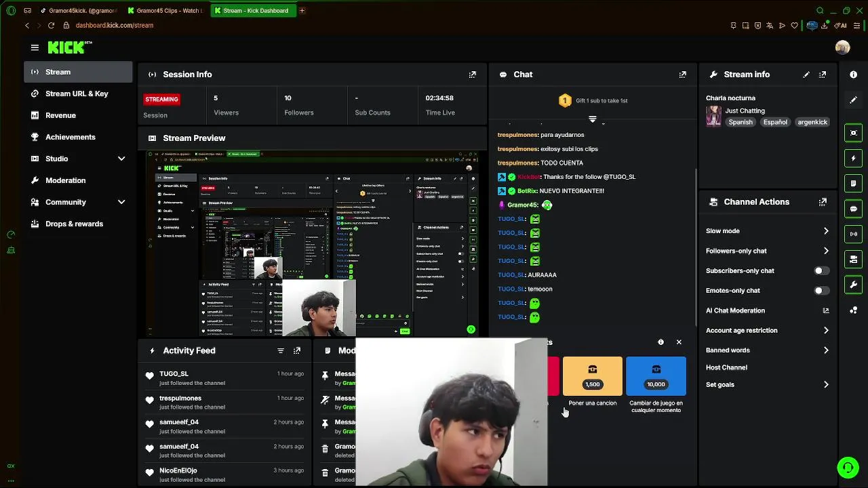Toggle Stream Preview widget icon in right sidebar
Image resolution: width=868 pixels, height=488 pixels.
(854, 133)
